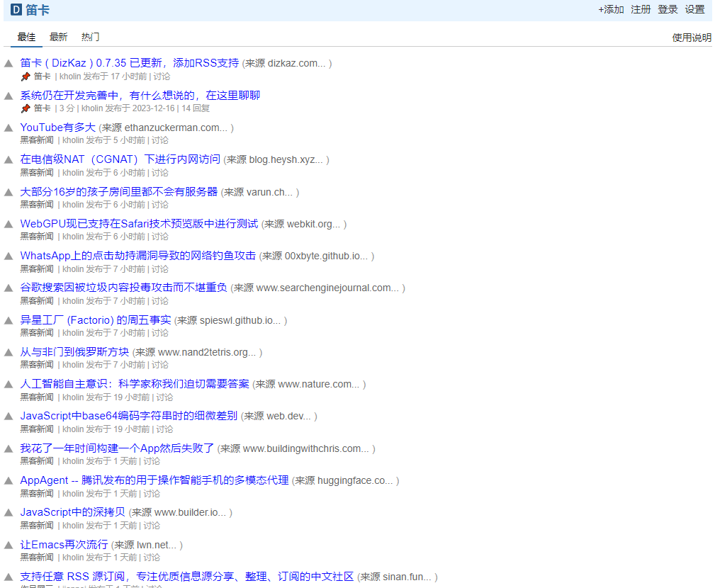The height and width of the screenshot is (588, 715).
Task: Switch to the 最新 tab
Action: [57, 37]
